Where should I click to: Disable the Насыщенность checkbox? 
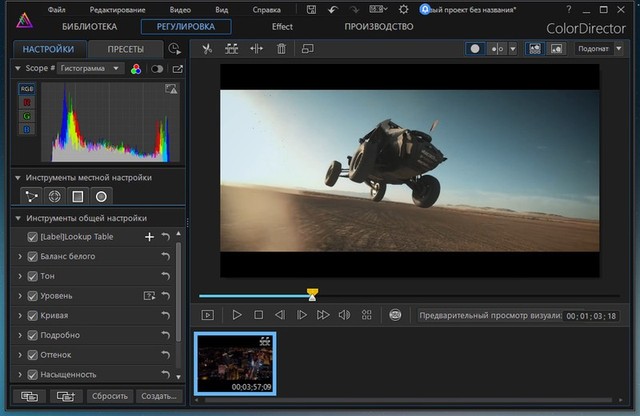(x=33, y=374)
